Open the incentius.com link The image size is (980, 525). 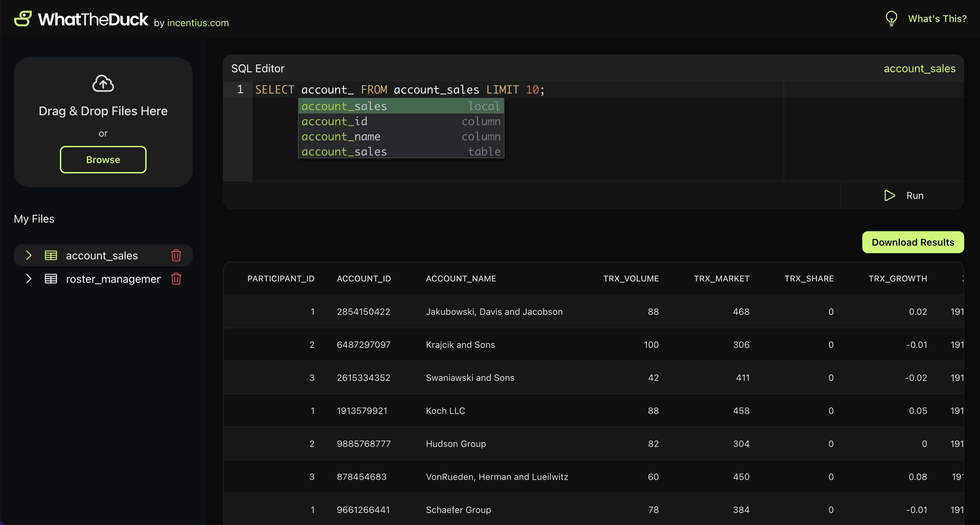[198, 23]
